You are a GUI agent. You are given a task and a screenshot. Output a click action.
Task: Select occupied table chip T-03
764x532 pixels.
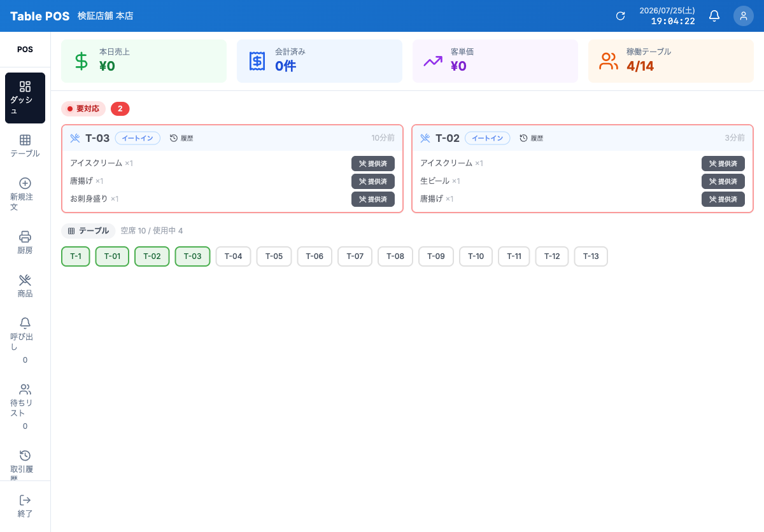[193, 256]
